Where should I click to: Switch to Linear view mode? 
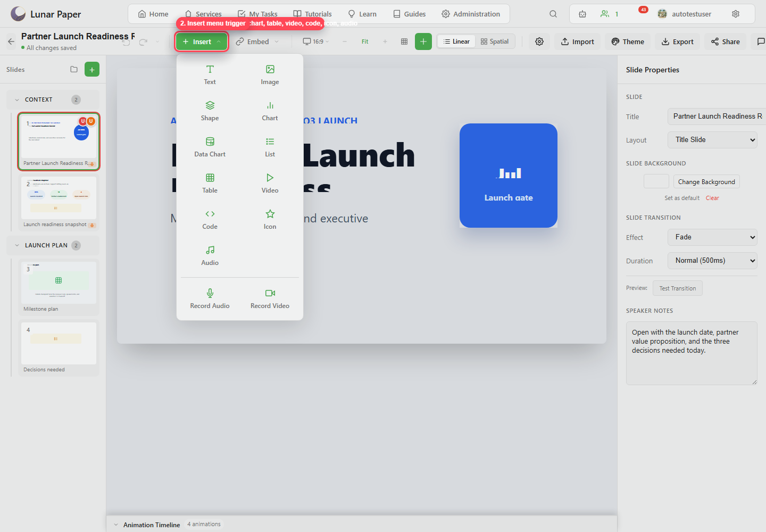coord(456,41)
